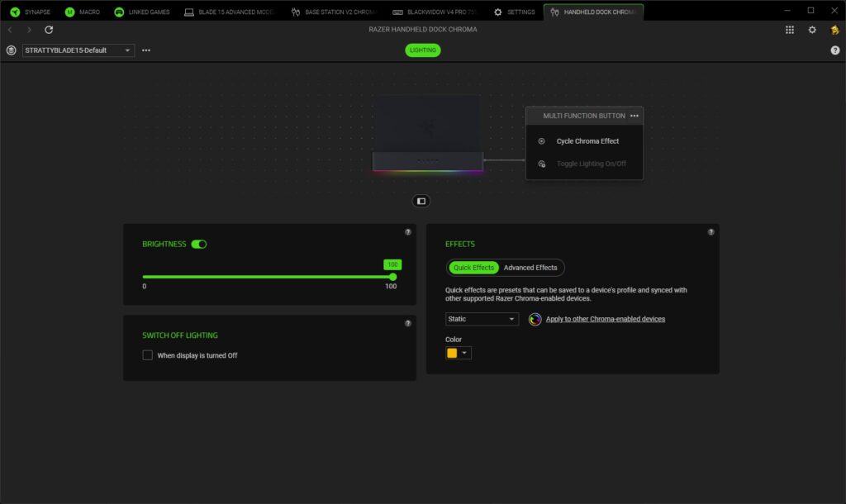
Task: Open Multi Function Button options ellipsis
Action: (634, 116)
